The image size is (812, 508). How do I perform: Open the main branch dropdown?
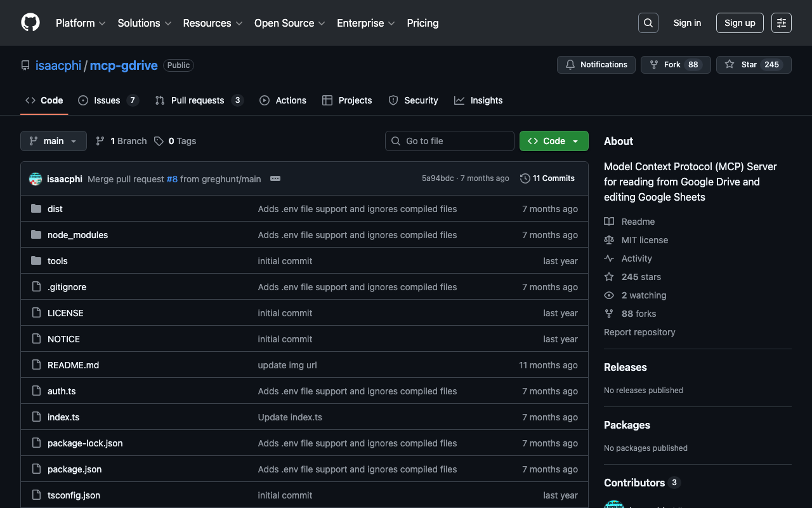(x=53, y=141)
